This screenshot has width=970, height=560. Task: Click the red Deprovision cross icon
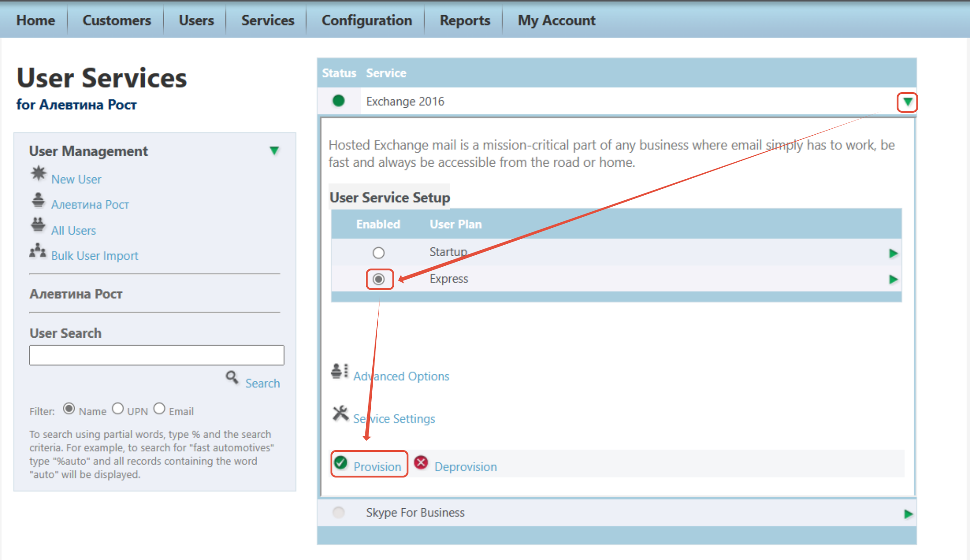pos(421,463)
